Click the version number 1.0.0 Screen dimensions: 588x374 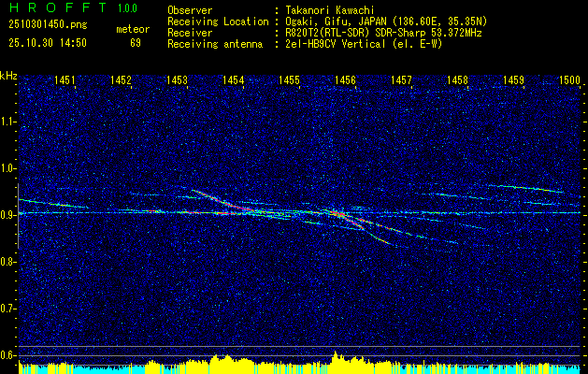tap(127, 8)
